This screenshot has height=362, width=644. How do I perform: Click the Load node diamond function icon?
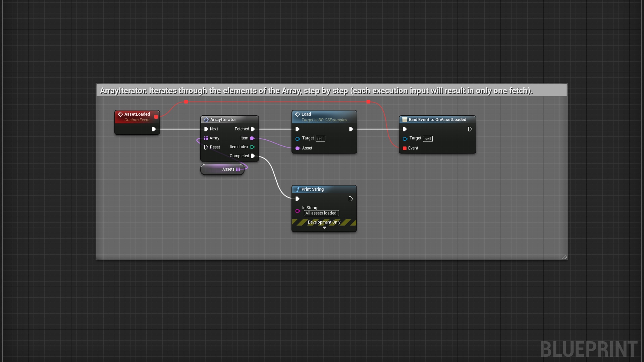click(x=298, y=114)
